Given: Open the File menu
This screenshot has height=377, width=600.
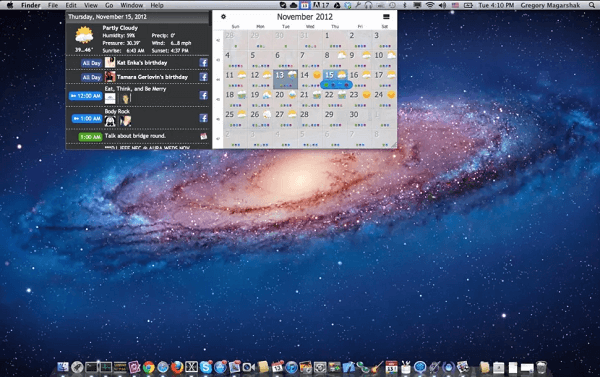Looking at the screenshot, I should (53, 5).
